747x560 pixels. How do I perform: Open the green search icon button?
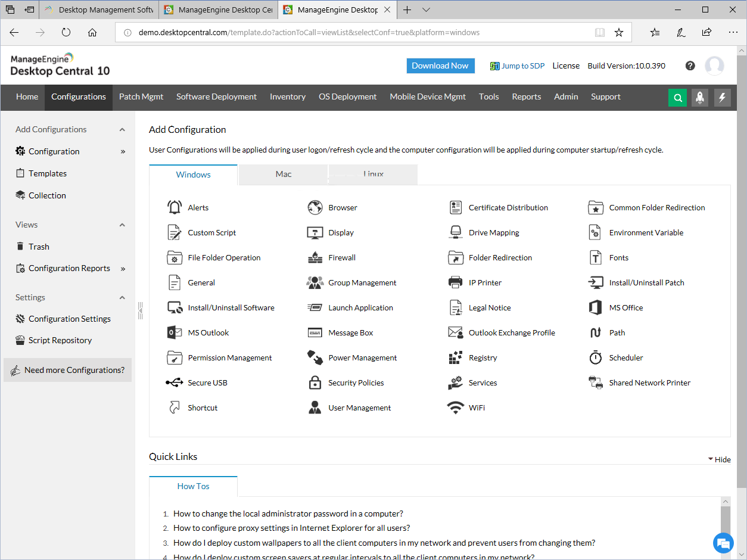point(677,98)
